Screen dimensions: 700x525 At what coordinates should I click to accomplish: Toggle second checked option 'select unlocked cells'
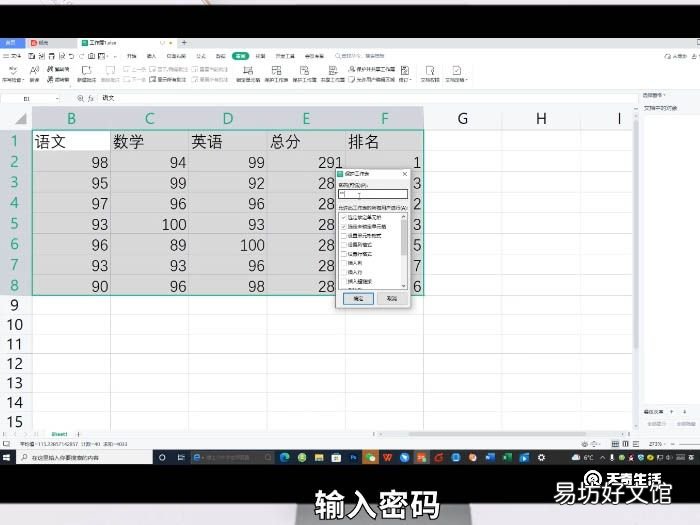[344, 227]
